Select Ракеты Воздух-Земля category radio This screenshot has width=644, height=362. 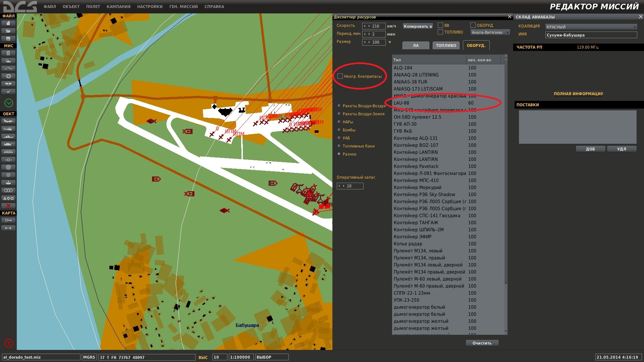(x=339, y=114)
